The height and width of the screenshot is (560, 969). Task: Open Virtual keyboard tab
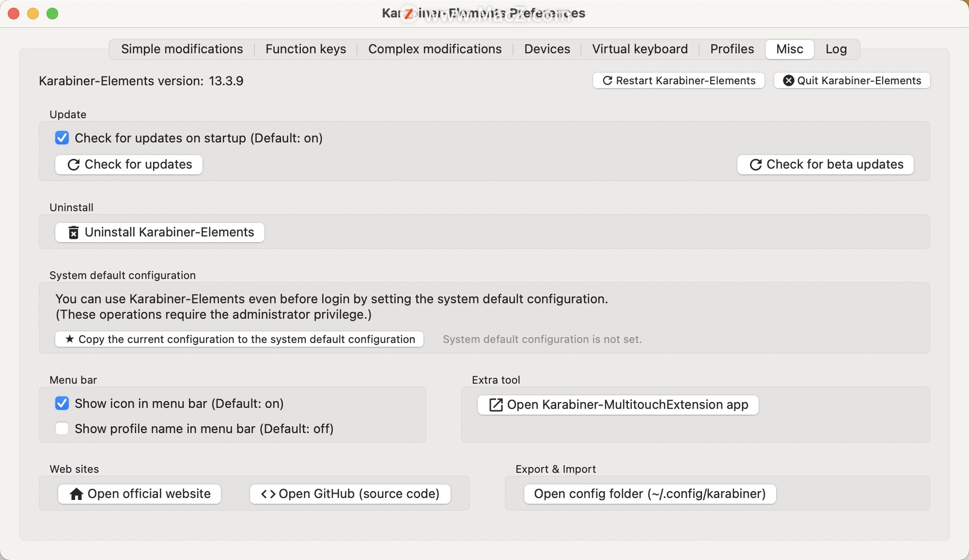[639, 49]
